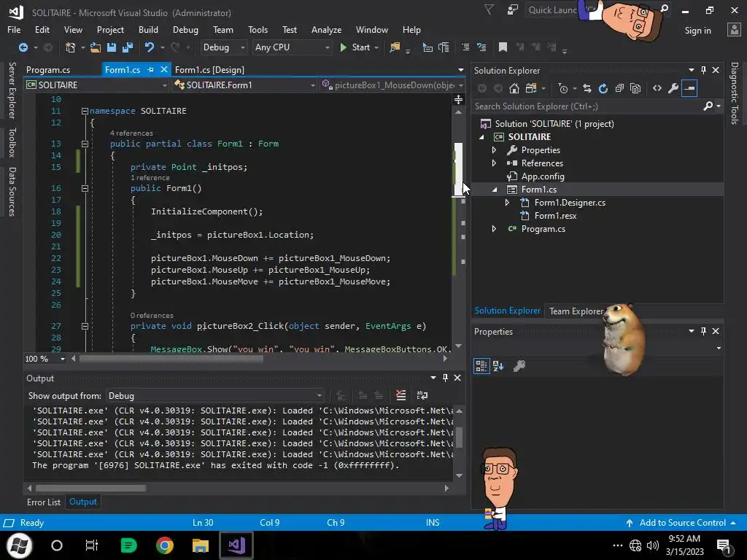Open the Debug menu in menu bar

[185, 29]
